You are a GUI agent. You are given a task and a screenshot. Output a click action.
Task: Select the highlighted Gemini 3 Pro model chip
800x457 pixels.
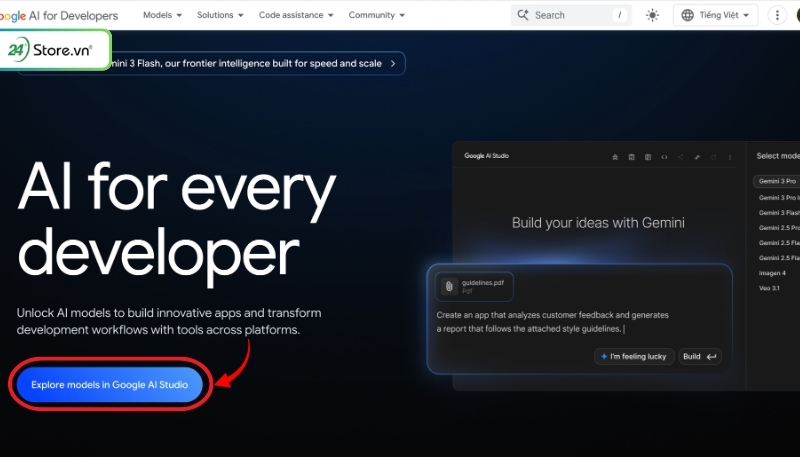pyautogui.click(x=777, y=181)
